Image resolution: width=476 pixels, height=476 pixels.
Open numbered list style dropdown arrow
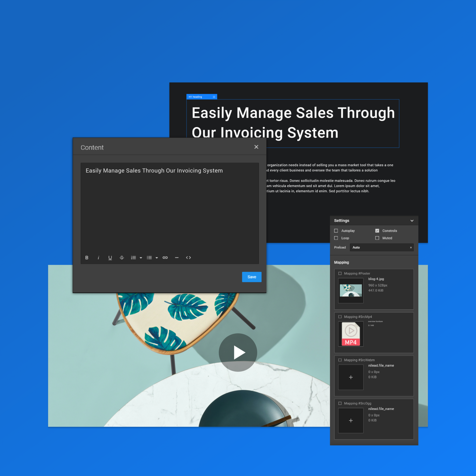point(141,258)
